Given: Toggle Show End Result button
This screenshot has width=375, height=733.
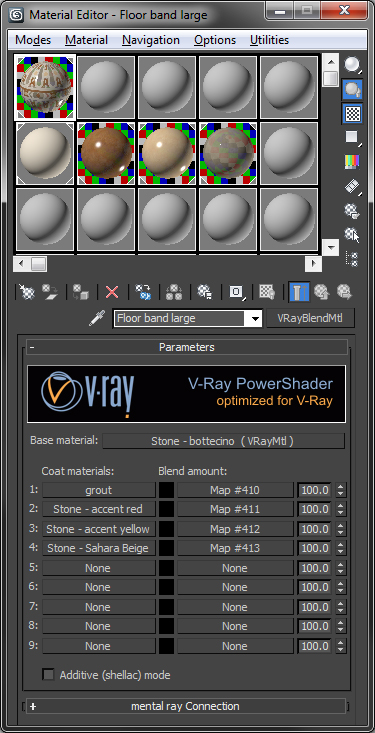Looking at the screenshot, I should tap(298, 292).
